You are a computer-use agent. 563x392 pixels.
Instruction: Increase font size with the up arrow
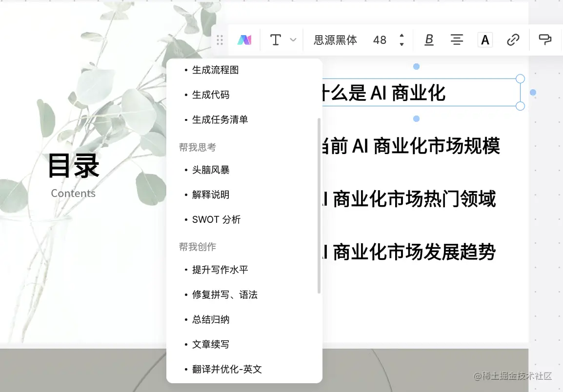402,36
